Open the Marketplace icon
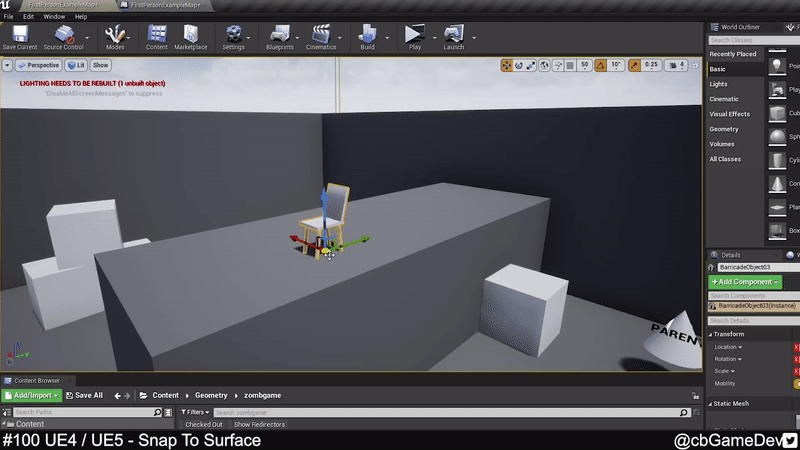The image size is (800, 450). (x=190, y=37)
